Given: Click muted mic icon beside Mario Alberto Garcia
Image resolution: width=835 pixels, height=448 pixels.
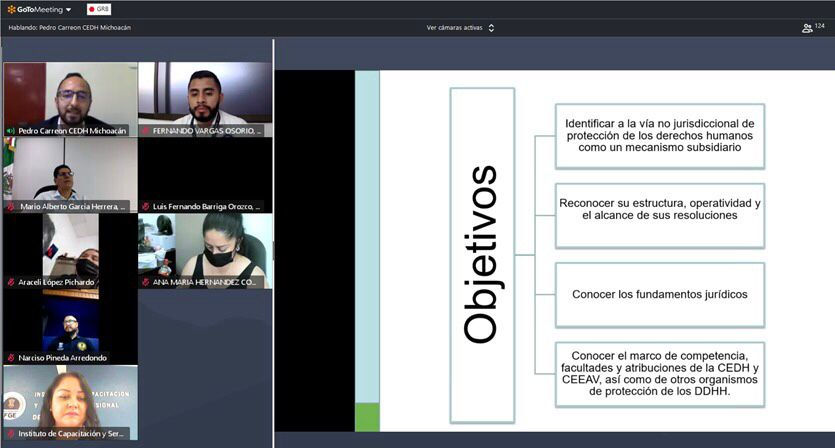Looking at the screenshot, I should tap(11, 206).
